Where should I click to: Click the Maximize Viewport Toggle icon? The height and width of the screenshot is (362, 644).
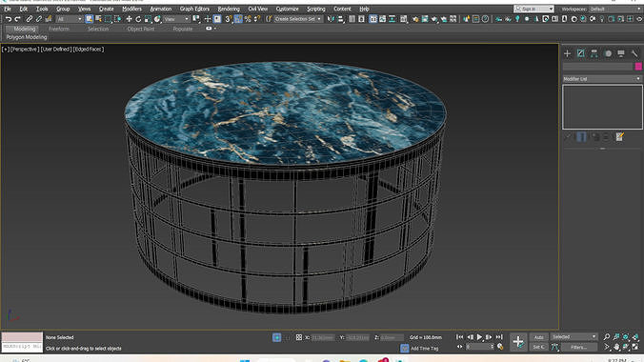(x=635, y=347)
